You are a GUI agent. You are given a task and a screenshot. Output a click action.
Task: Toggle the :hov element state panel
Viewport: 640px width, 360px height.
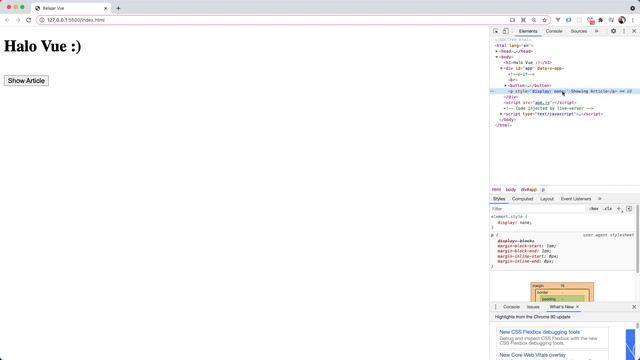click(593, 209)
